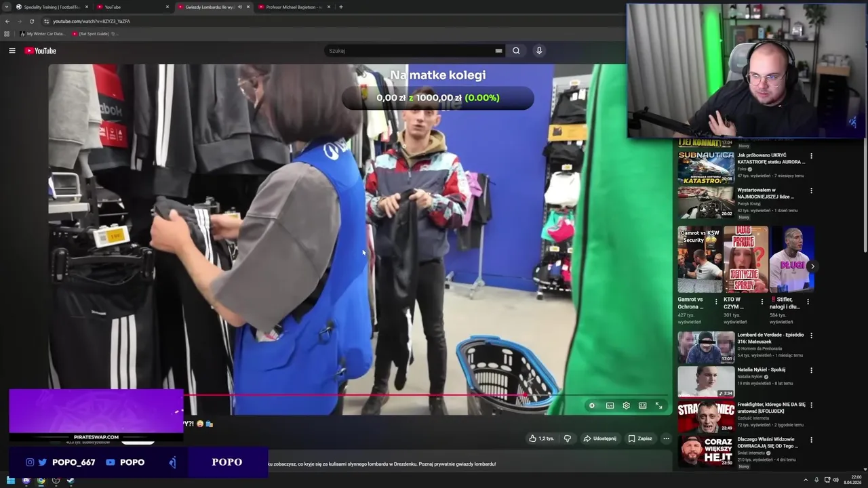868x488 pixels.
Task: Open the YouTube guide hamburger menu
Action: (x=12, y=51)
